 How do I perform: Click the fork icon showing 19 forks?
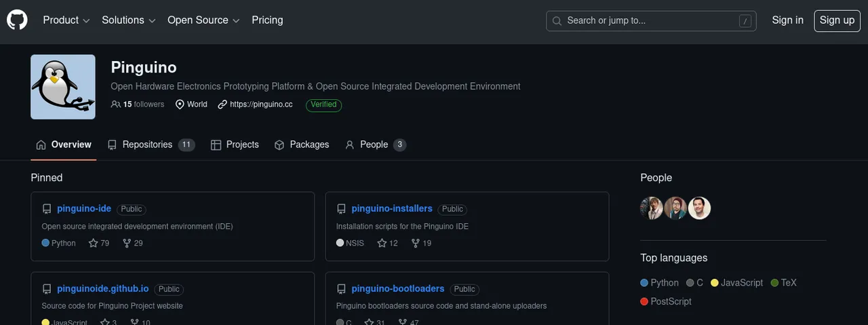(415, 243)
